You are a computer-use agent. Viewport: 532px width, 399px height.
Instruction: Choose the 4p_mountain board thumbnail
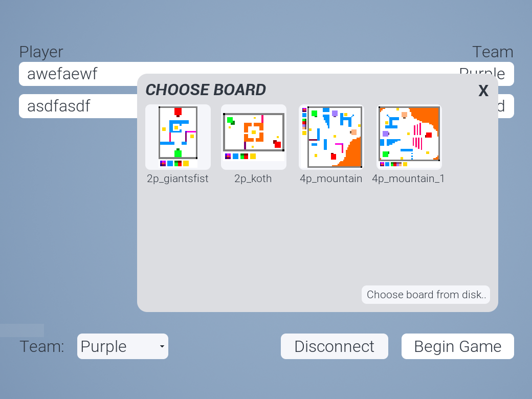tap(331, 137)
